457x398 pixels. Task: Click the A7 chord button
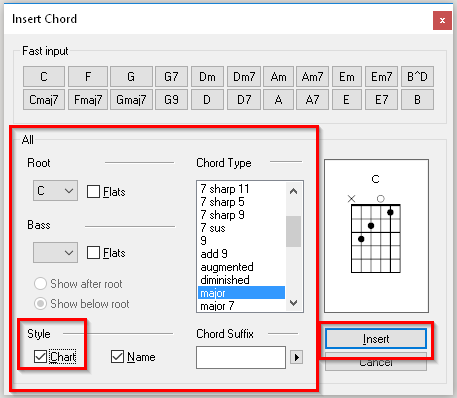point(312,99)
